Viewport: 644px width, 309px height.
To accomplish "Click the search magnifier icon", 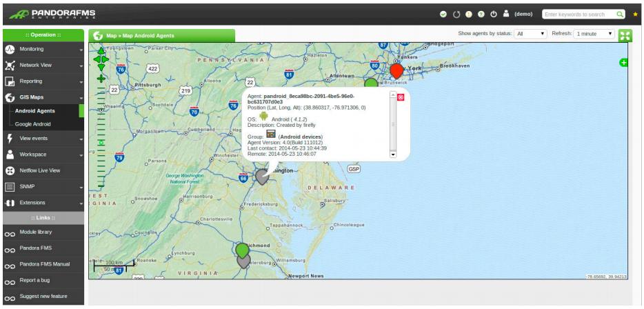I will [620, 14].
